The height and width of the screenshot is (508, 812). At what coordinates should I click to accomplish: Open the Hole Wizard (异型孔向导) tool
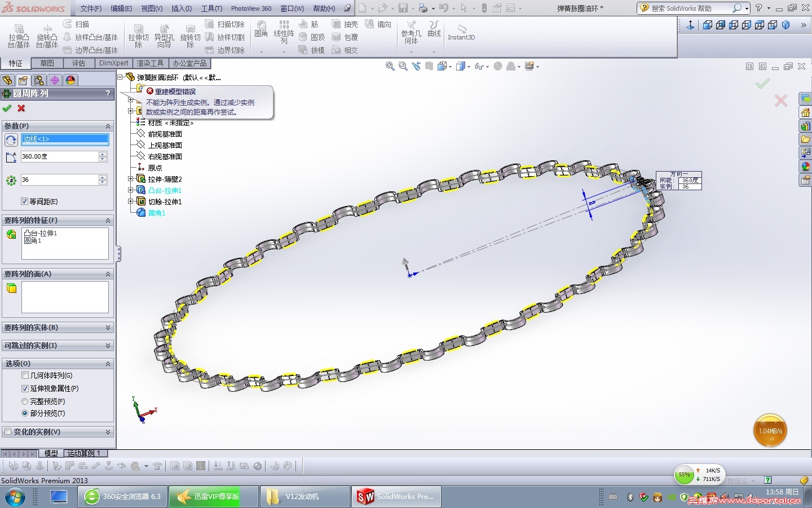tap(164, 36)
